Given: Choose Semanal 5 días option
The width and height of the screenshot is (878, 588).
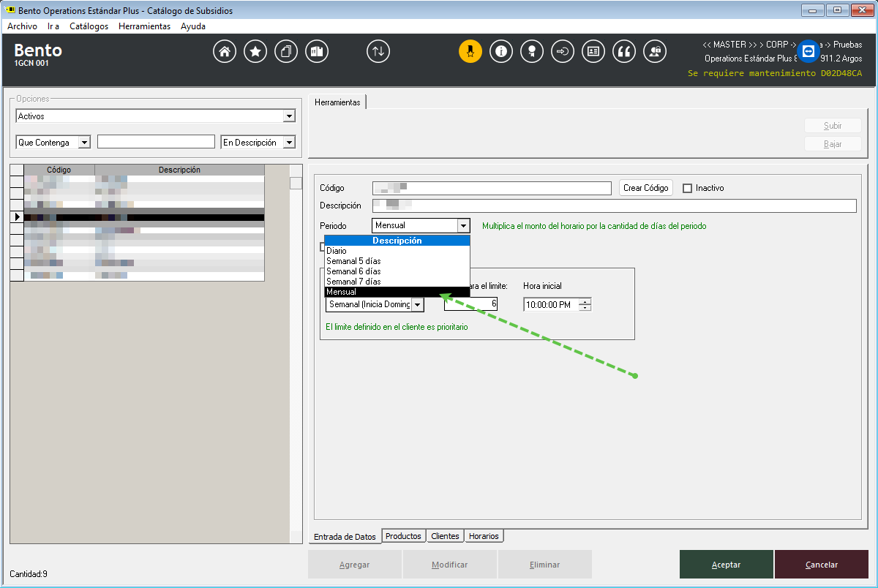Looking at the screenshot, I should [x=397, y=261].
